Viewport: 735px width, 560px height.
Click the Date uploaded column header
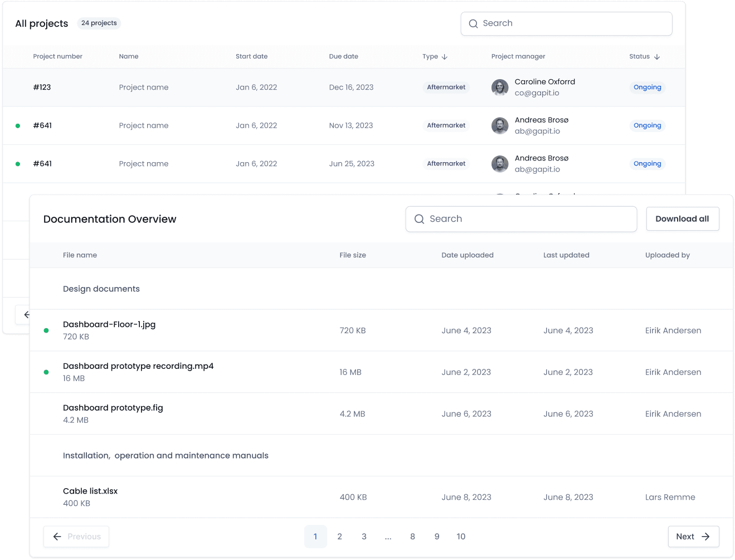[468, 255]
